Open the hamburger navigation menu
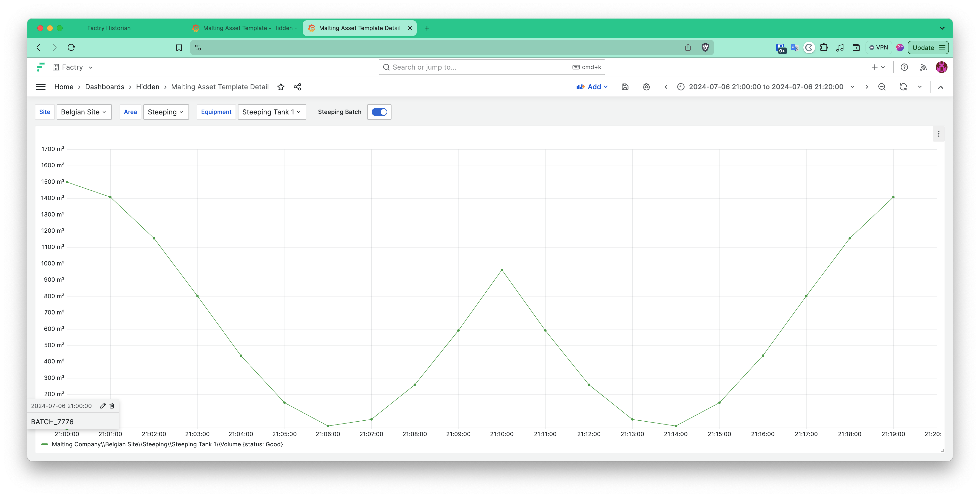The image size is (980, 497). coord(41,87)
